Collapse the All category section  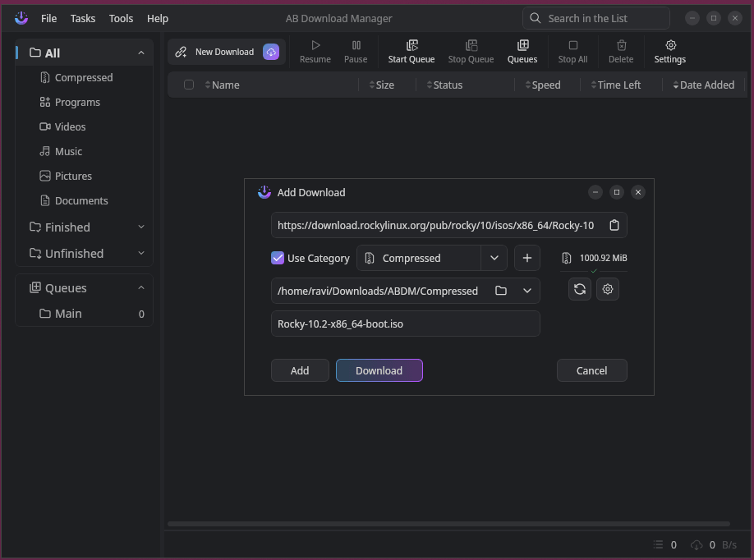(x=141, y=53)
